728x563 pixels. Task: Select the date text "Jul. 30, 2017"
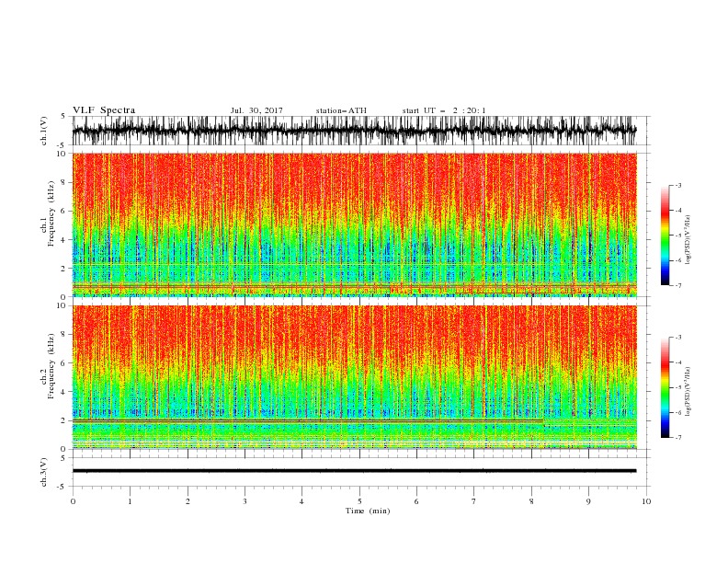(256, 110)
